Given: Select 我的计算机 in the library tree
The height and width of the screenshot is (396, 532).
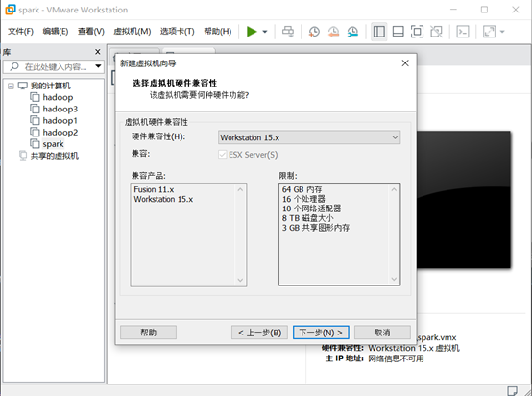Looking at the screenshot, I should [x=50, y=86].
